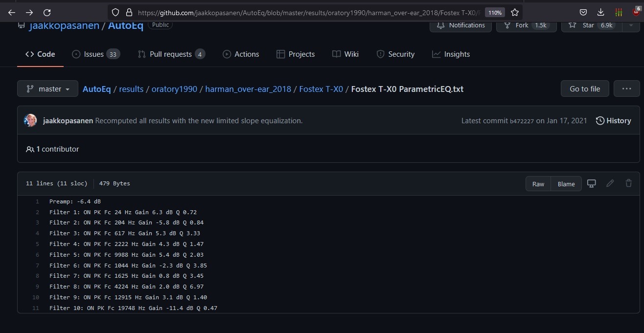Viewport: 644px width, 333px height.
Task: Star the AutoEq repository
Action: [592, 25]
